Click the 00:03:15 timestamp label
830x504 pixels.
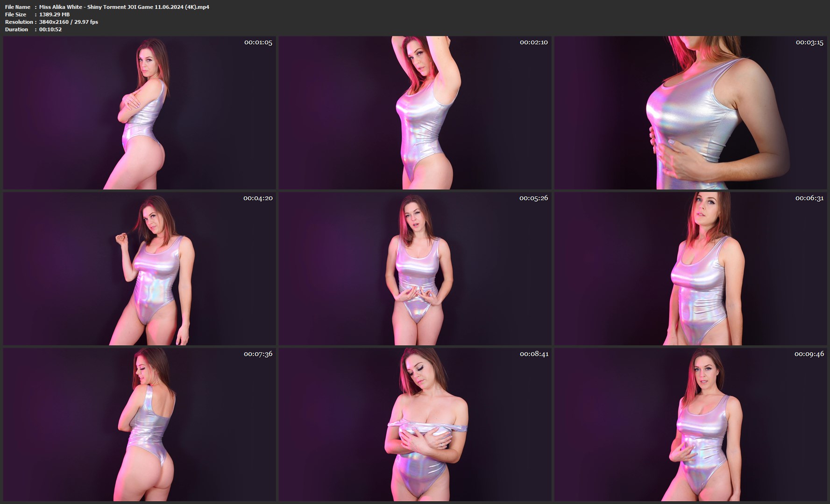pos(809,42)
